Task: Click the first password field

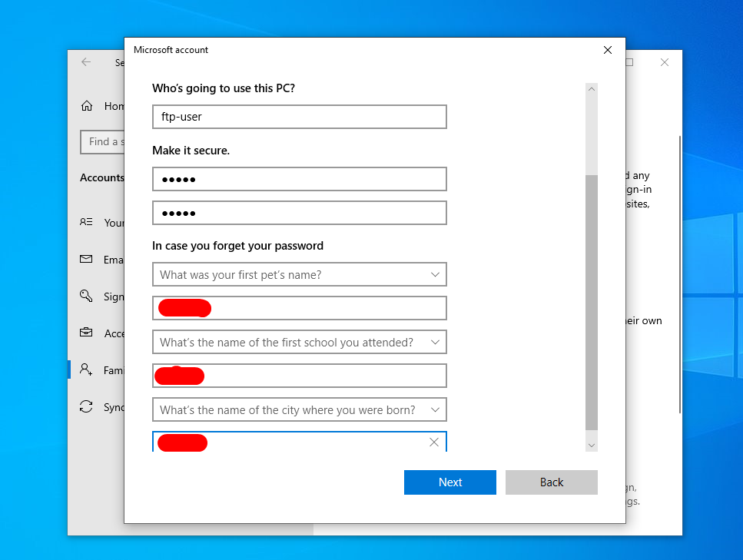Action: (x=300, y=179)
